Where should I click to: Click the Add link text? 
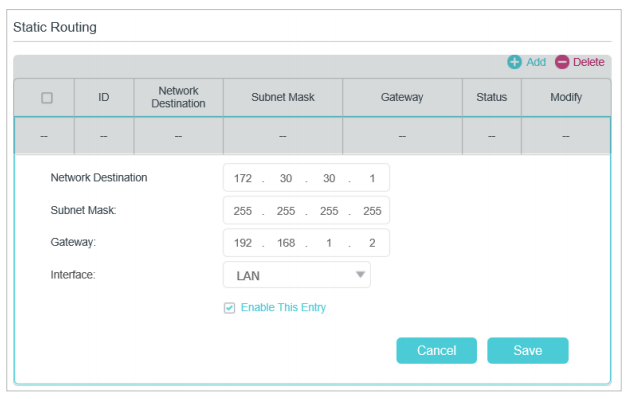click(x=536, y=62)
